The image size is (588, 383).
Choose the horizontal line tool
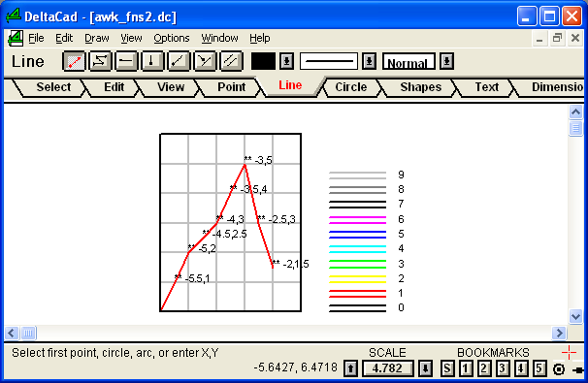tap(126, 61)
